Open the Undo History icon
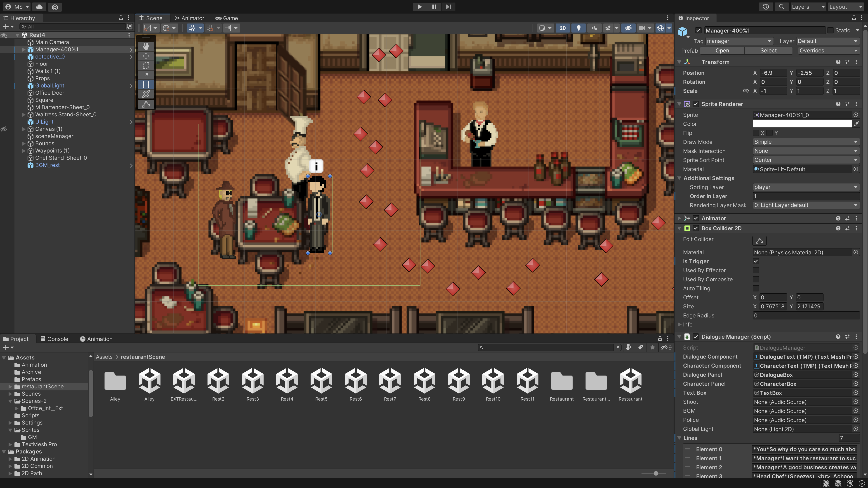This screenshot has height=488, width=868. tap(766, 7)
